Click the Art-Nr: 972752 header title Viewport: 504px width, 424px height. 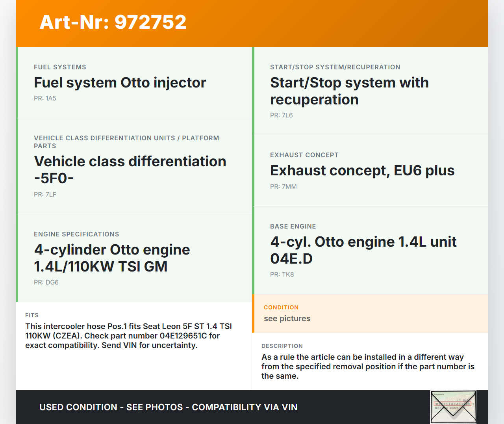(x=113, y=22)
